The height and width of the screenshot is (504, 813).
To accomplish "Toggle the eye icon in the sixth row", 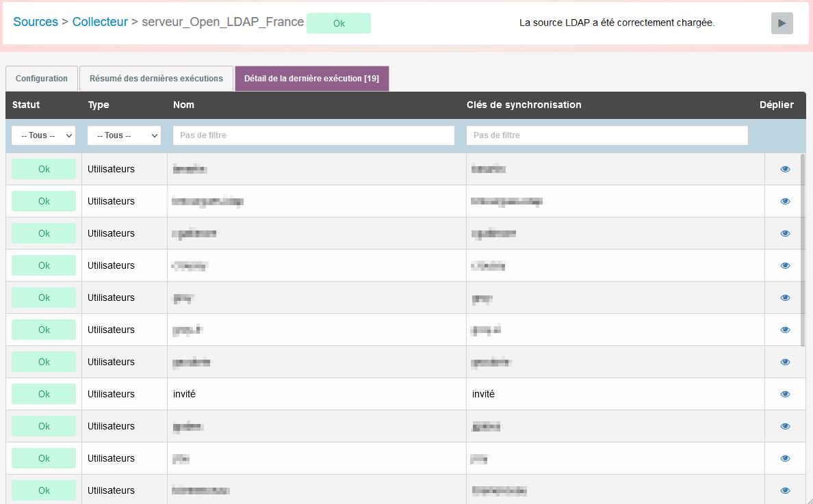I will point(785,330).
